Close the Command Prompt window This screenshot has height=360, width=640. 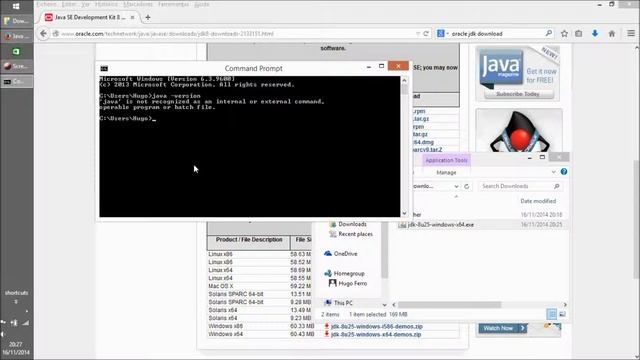(398, 66)
